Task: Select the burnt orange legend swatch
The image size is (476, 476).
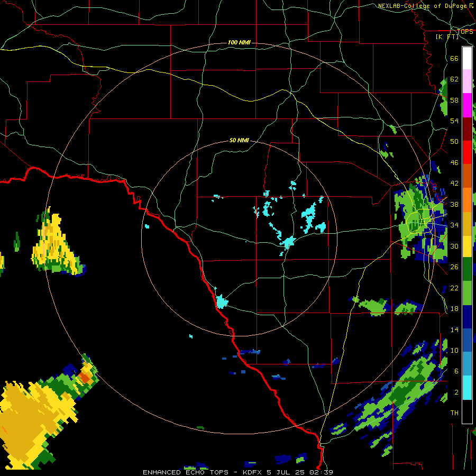Action: pyautogui.click(x=467, y=176)
